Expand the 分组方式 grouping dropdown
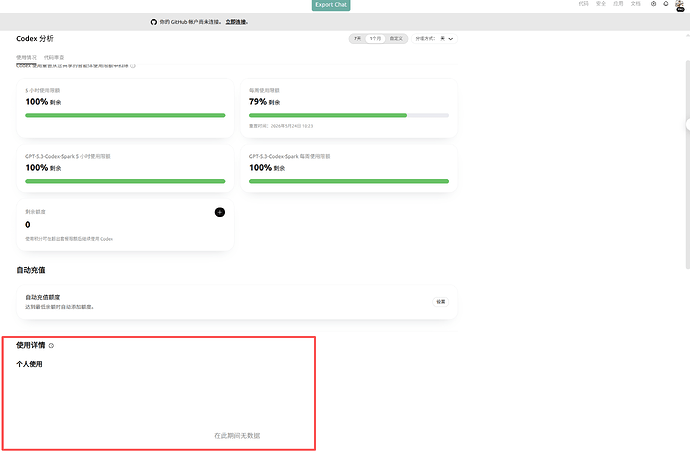690x459 pixels. pos(434,39)
